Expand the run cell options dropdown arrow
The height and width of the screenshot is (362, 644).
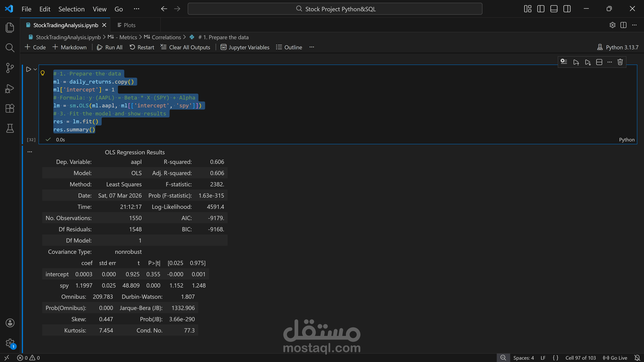pyautogui.click(x=35, y=69)
